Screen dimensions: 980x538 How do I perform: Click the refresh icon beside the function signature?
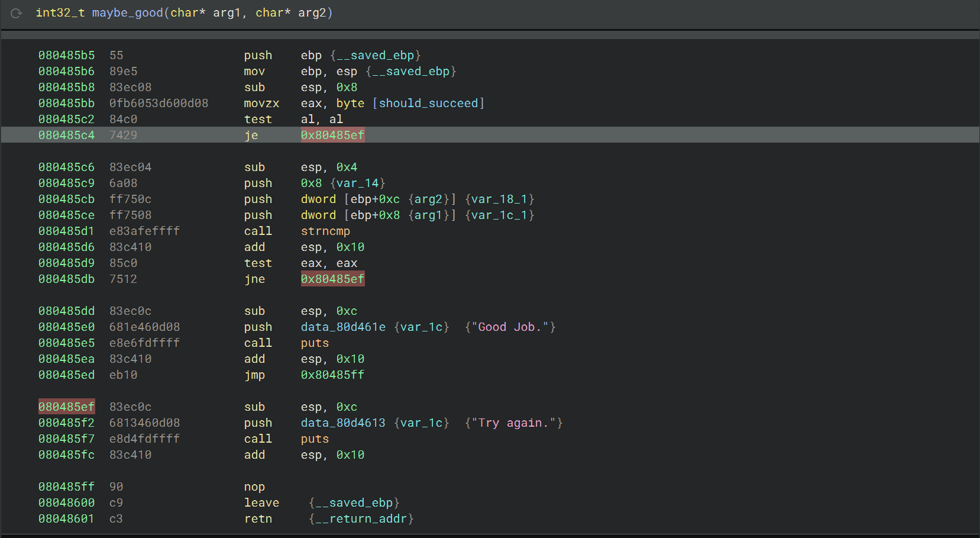pyautogui.click(x=16, y=13)
